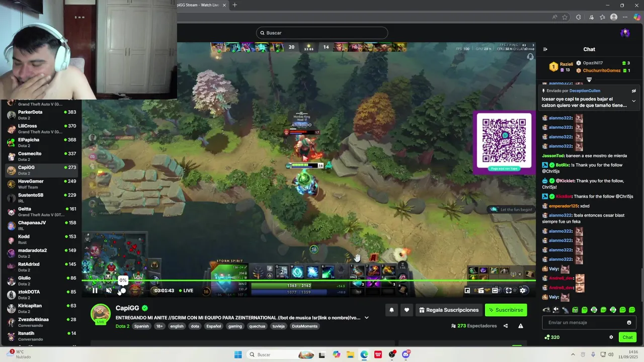Toggle read aloud in address bar
Screen dimensions: 644x362
pos(554,17)
